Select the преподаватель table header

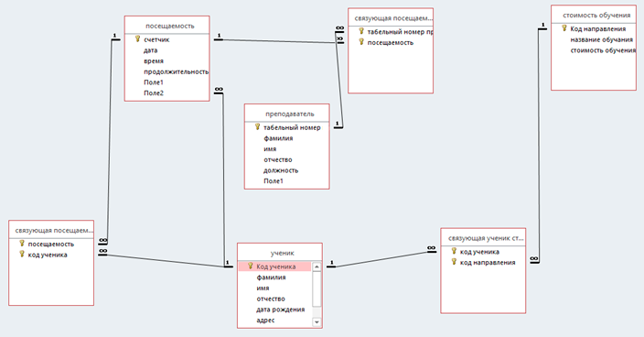287,114
